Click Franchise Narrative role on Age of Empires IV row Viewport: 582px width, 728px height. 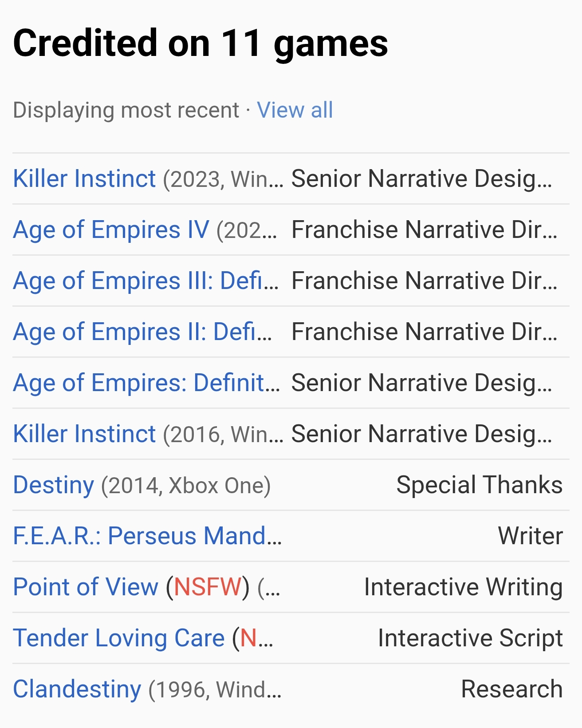tap(424, 230)
